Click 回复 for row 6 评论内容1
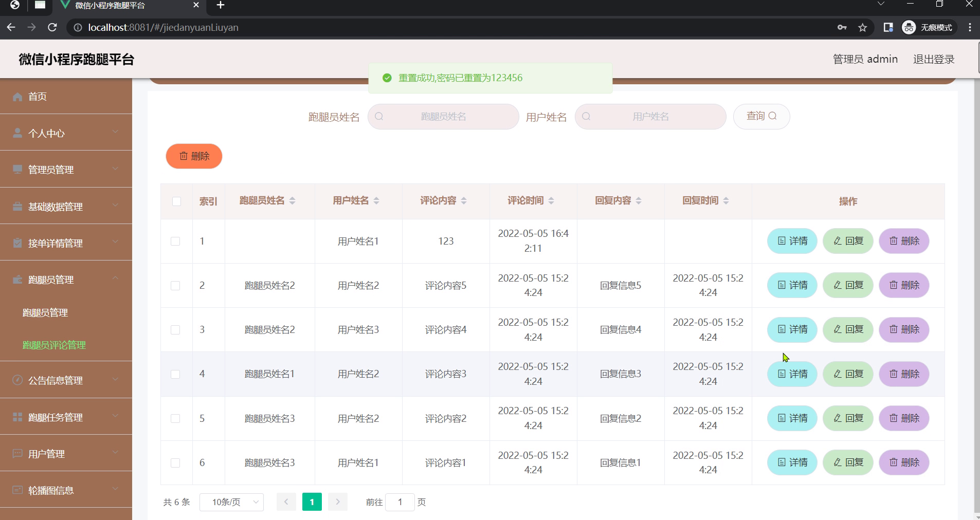The height and width of the screenshot is (520, 980). pos(848,462)
